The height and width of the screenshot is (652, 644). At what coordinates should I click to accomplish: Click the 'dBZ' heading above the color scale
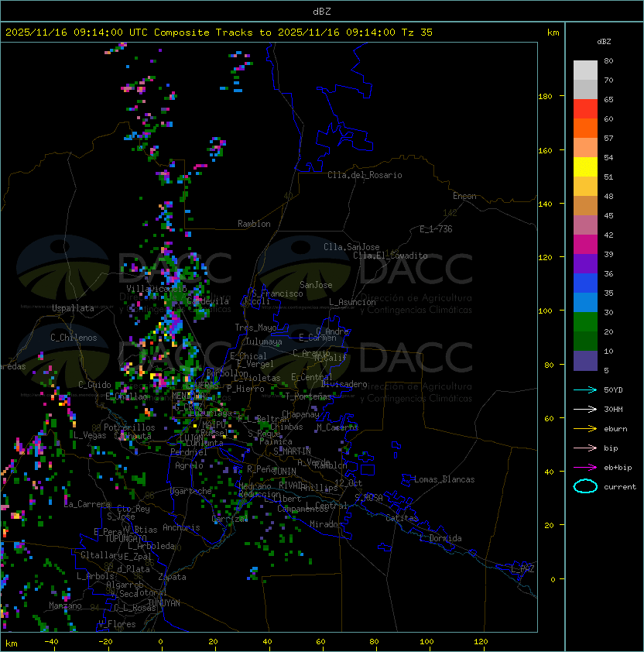pyautogui.click(x=604, y=42)
